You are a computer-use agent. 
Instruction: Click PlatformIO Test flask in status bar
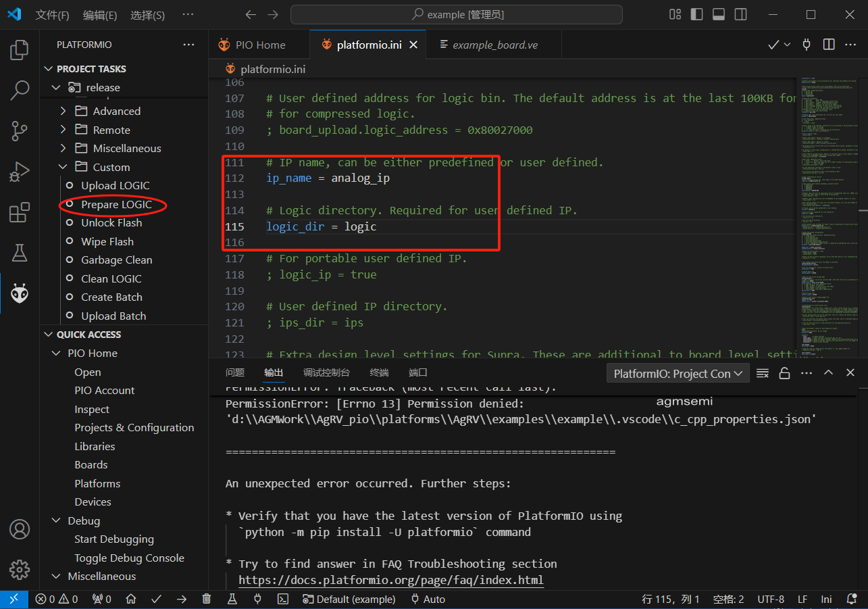pos(232,599)
